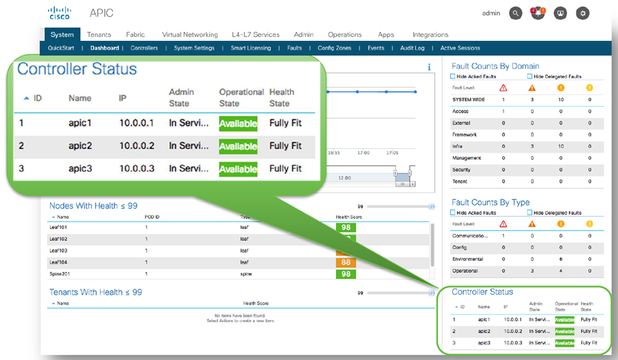Click Available badge for apic3 in small Controller Status
This screenshot has height=360, width=618.
(564, 343)
